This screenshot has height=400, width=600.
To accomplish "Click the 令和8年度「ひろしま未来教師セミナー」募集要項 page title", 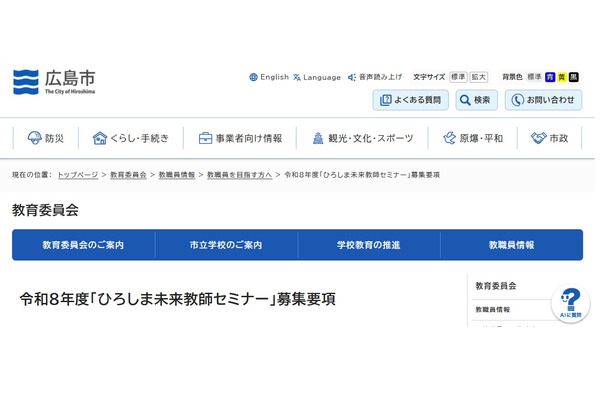I will point(178,299).
